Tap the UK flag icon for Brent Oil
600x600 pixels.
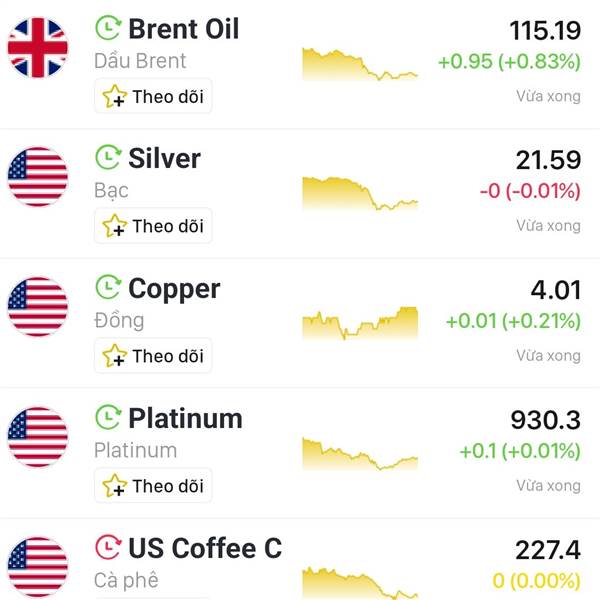[x=38, y=47]
